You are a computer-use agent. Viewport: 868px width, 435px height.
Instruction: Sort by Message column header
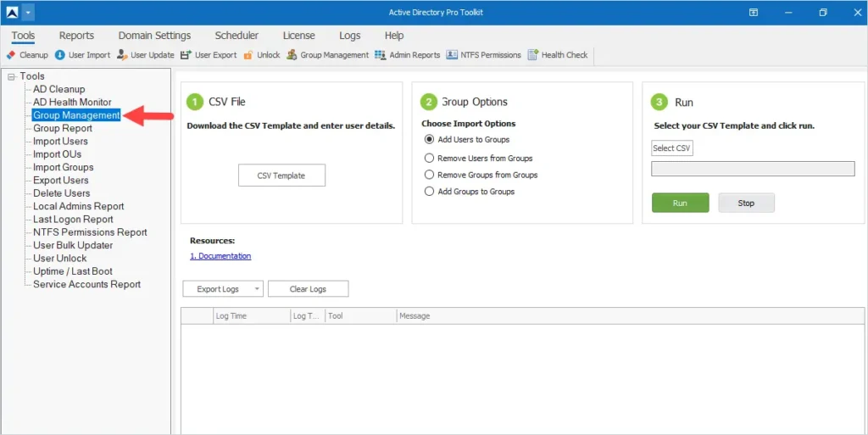pyautogui.click(x=631, y=316)
